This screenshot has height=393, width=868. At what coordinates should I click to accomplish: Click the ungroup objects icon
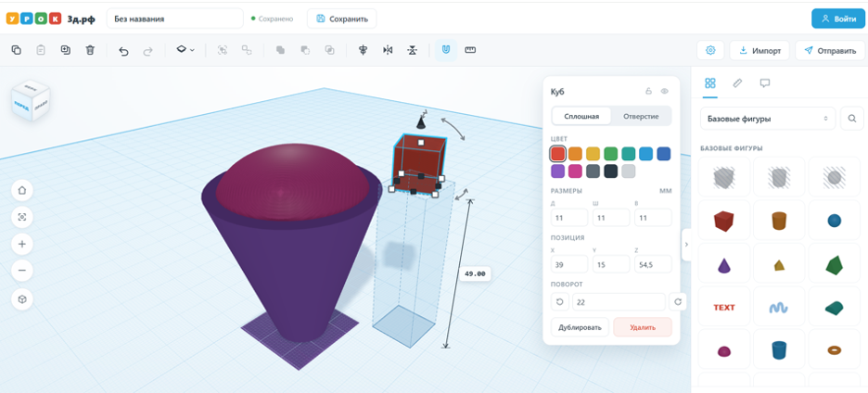pos(247,50)
